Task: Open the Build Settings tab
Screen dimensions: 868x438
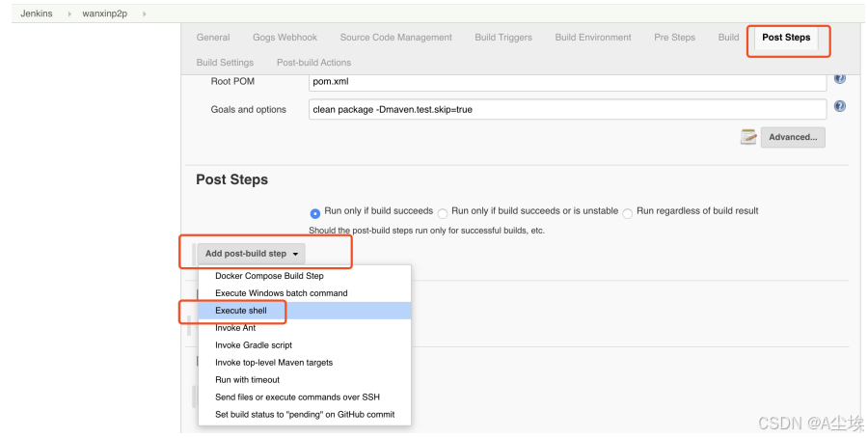Action: [225, 62]
